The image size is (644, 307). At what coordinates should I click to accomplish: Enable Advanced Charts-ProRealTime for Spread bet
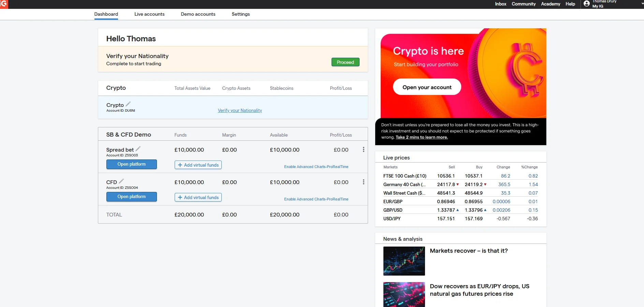click(316, 167)
